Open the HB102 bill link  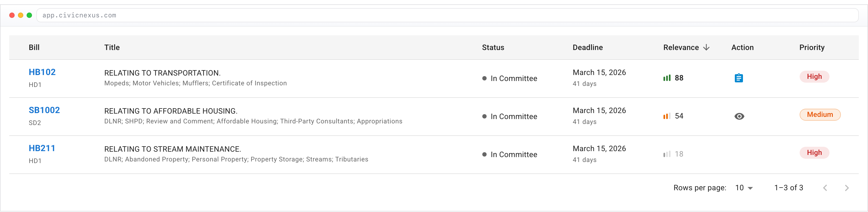(x=42, y=72)
